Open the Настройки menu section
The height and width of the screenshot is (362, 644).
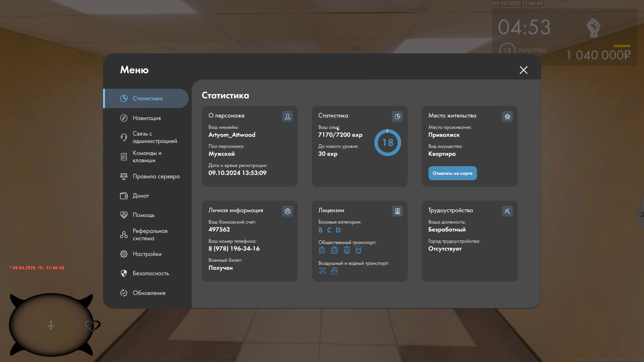147,254
